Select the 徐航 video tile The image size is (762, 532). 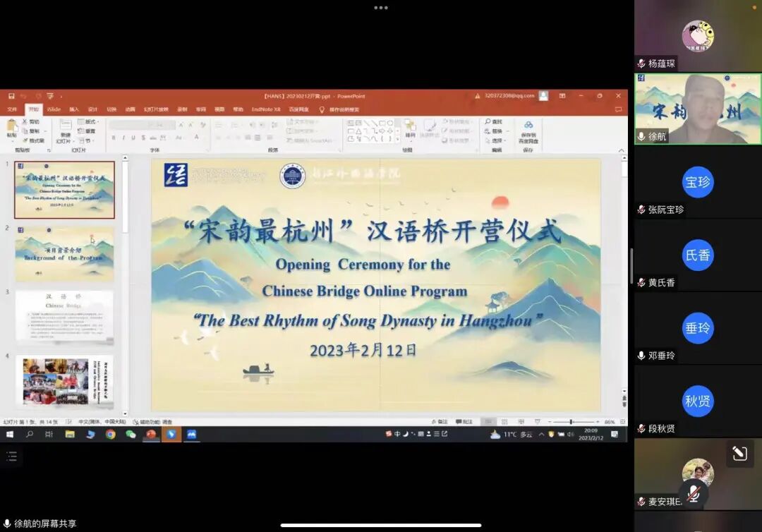[698, 109]
